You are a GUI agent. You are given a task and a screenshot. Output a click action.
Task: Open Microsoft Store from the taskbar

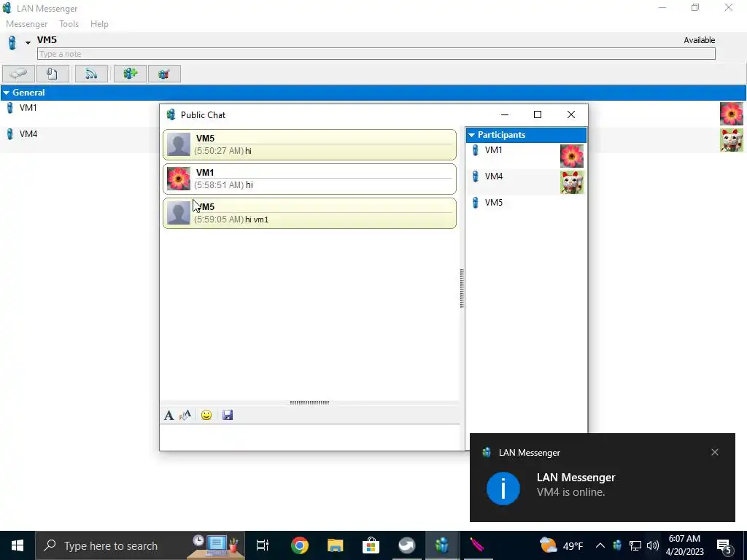[371, 545]
